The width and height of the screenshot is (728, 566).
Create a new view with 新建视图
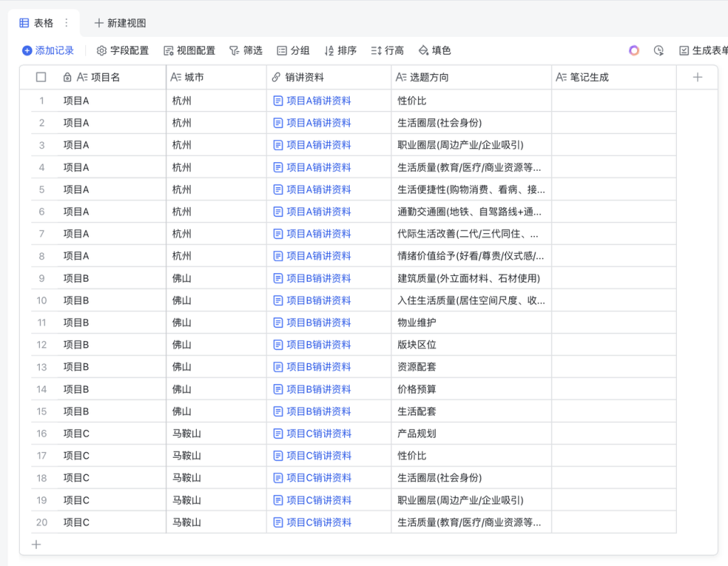coord(120,23)
